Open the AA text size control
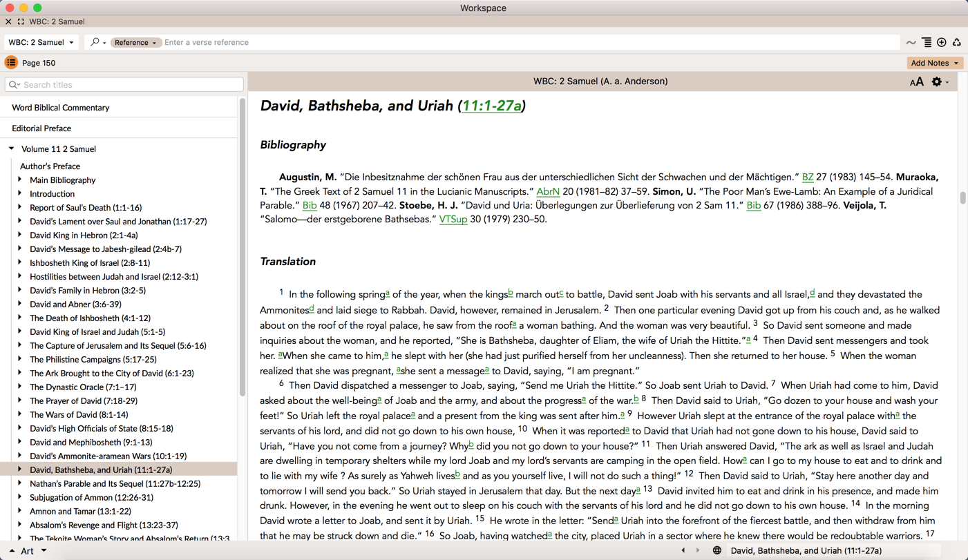This screenshot has height=560, width=968. (917, 82)
